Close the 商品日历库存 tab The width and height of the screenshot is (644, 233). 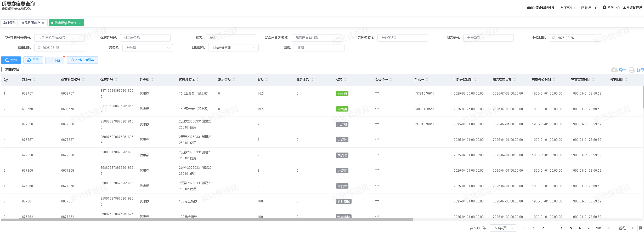(43, 23)
